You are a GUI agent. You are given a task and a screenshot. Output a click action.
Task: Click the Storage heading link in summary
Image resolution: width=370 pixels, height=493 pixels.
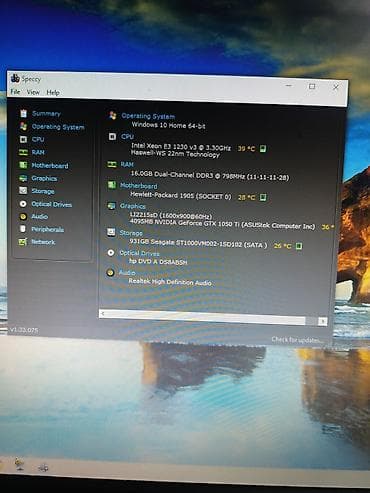[131, 233]
